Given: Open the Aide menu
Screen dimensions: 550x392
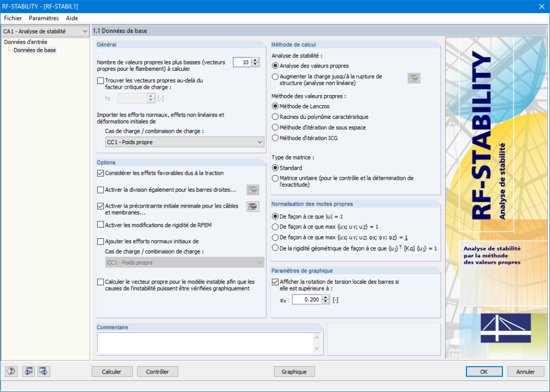Looking at the screenshot, I should click(72, 18).
